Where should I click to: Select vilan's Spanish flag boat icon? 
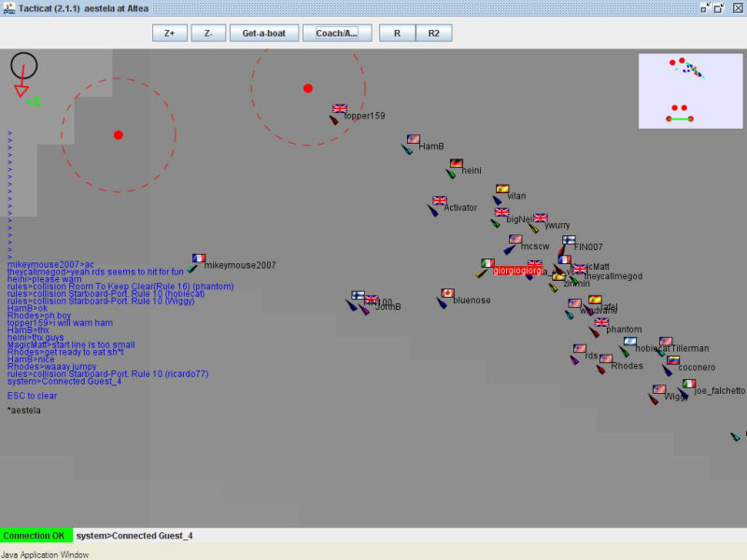[501, 190]
